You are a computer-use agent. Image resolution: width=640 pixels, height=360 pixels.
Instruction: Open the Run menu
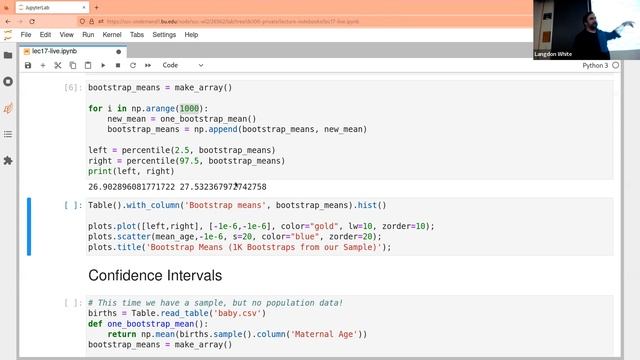pyautogui.click(x=88, y=35)
